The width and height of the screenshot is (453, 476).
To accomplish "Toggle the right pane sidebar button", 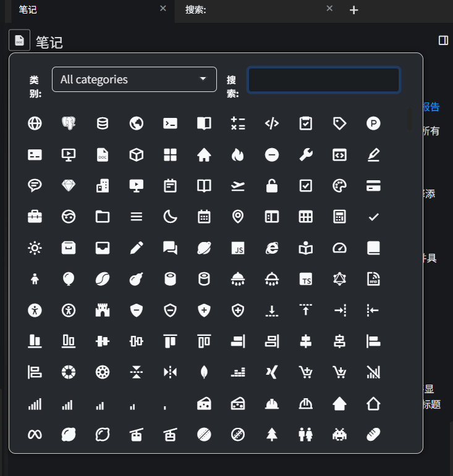I will pos(443,40).
